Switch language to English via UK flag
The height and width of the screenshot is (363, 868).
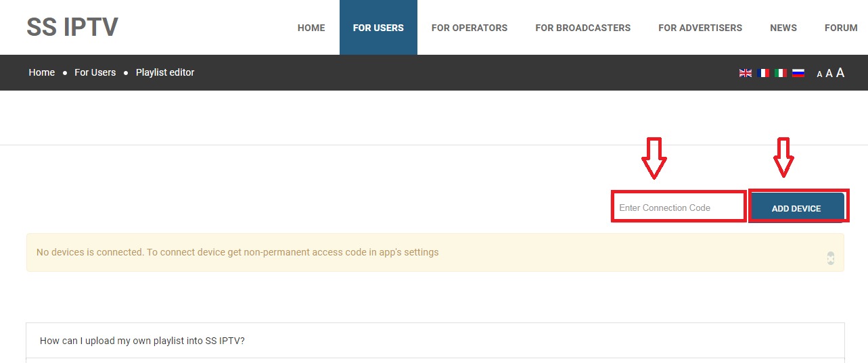tap(745, 73)
